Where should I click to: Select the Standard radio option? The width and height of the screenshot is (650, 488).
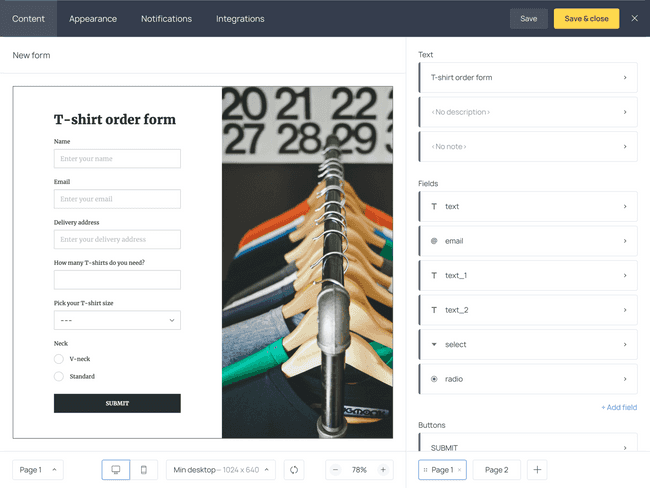click(59, 376)
